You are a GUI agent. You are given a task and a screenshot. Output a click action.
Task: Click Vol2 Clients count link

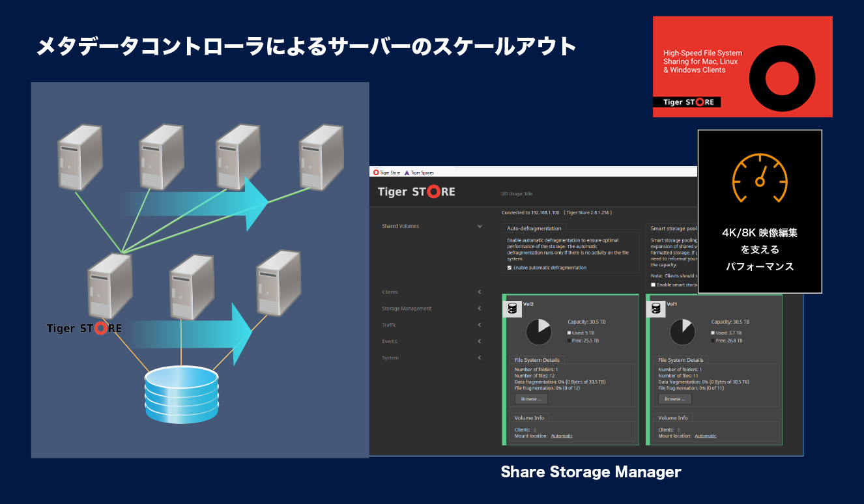[x=535, y=430]
